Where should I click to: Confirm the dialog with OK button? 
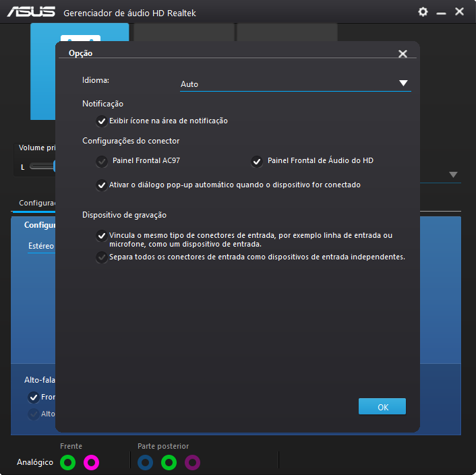click(382, 406)
